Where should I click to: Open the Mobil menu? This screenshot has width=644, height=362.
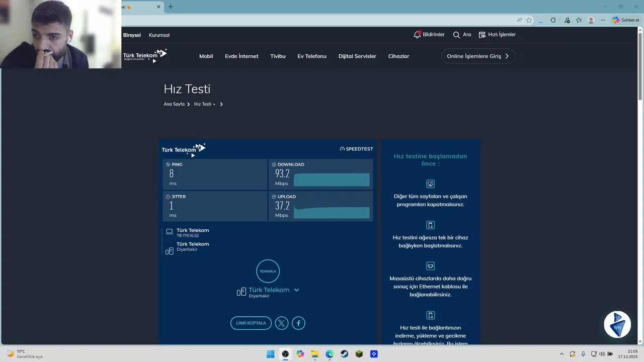click(206, 56)
